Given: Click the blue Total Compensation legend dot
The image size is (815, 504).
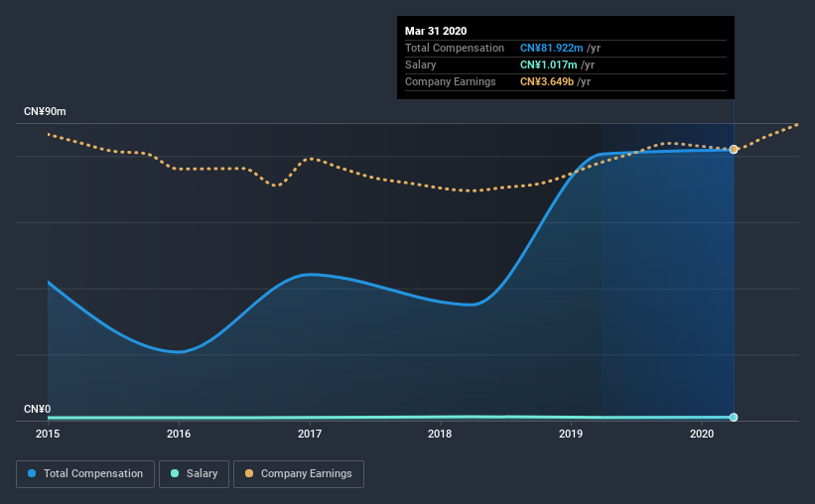Looking at the screenshot, I should [32, 473].
